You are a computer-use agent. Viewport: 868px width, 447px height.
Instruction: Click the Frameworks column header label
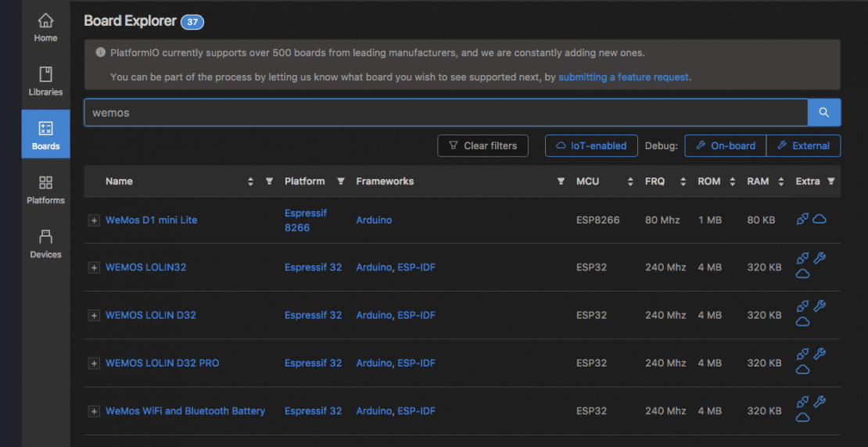385,181
